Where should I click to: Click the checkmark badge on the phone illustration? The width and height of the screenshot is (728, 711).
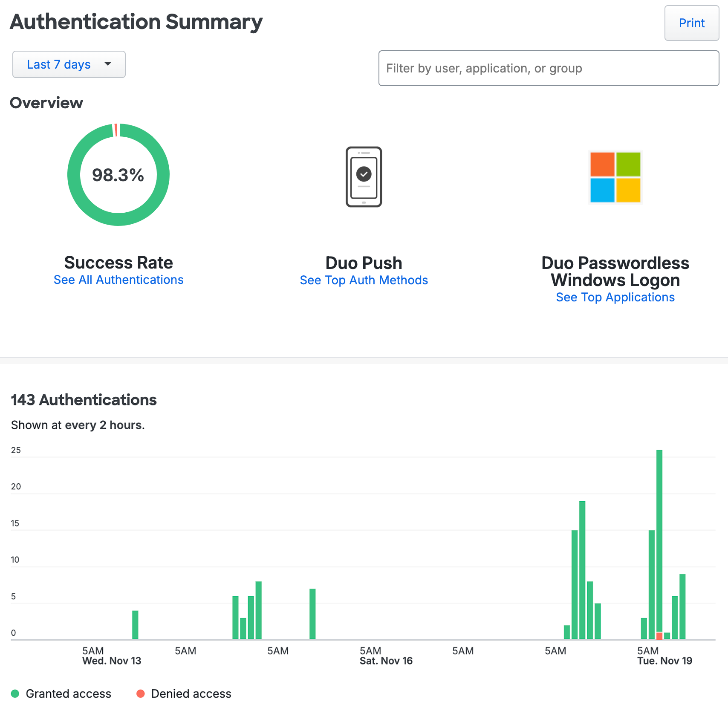pyautogui.click(x=363, y=174)
